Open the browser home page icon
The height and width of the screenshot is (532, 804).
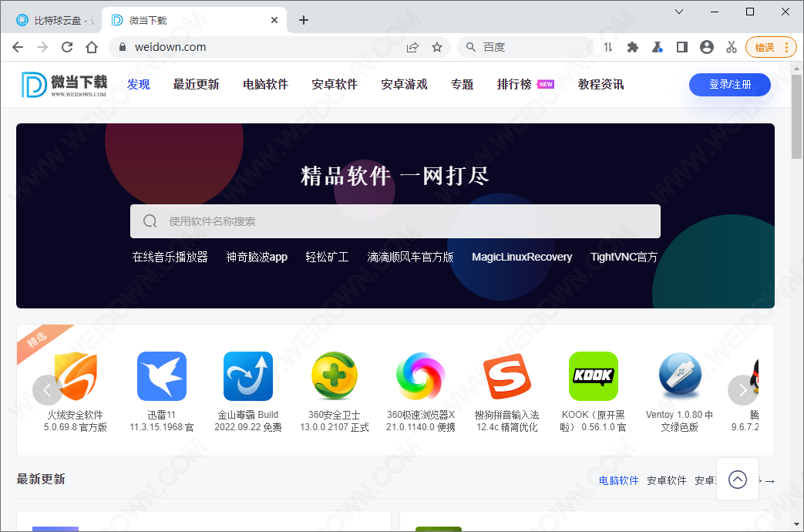[x=92, y=47]
